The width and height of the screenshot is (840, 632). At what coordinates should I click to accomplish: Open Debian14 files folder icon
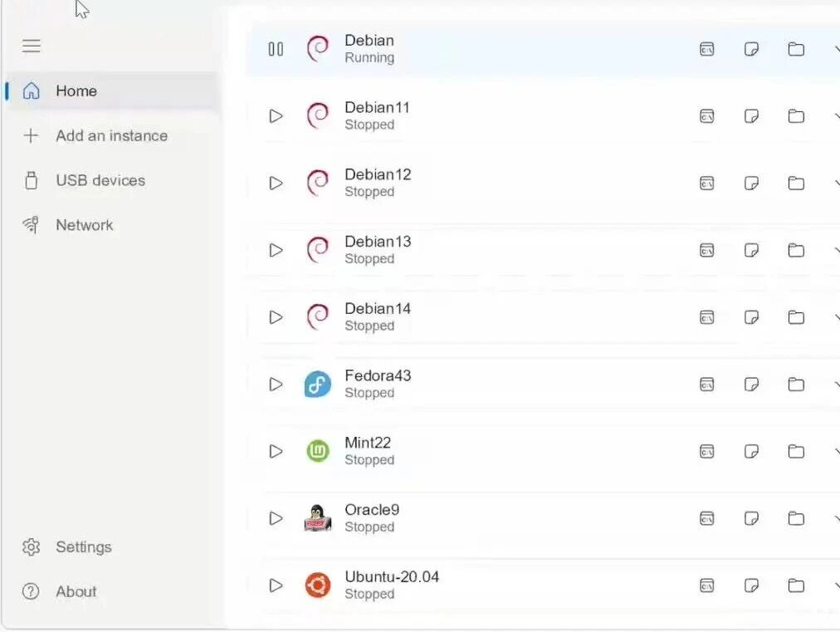[796, 317]
